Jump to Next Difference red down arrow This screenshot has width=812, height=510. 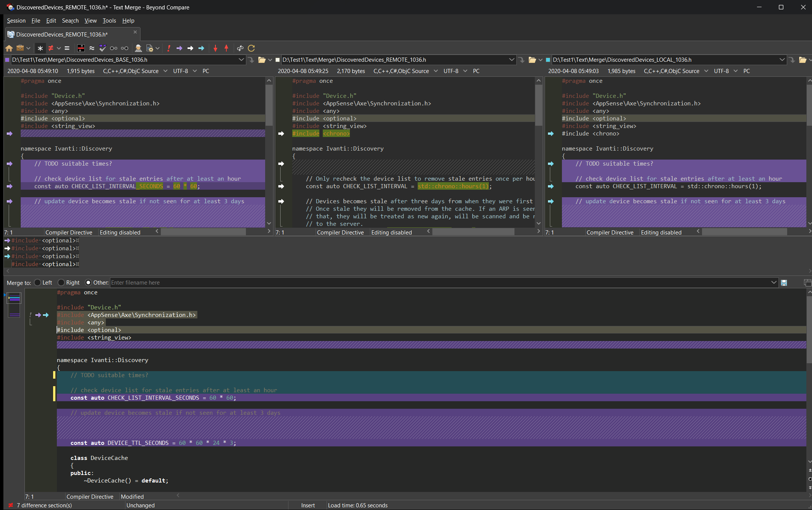pos(215,48)
